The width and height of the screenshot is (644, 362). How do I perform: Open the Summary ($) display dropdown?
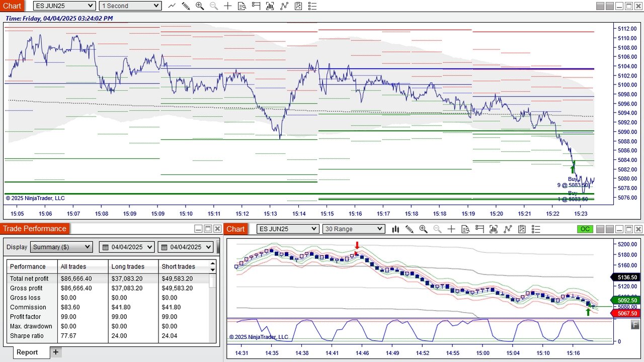(61, 247)
